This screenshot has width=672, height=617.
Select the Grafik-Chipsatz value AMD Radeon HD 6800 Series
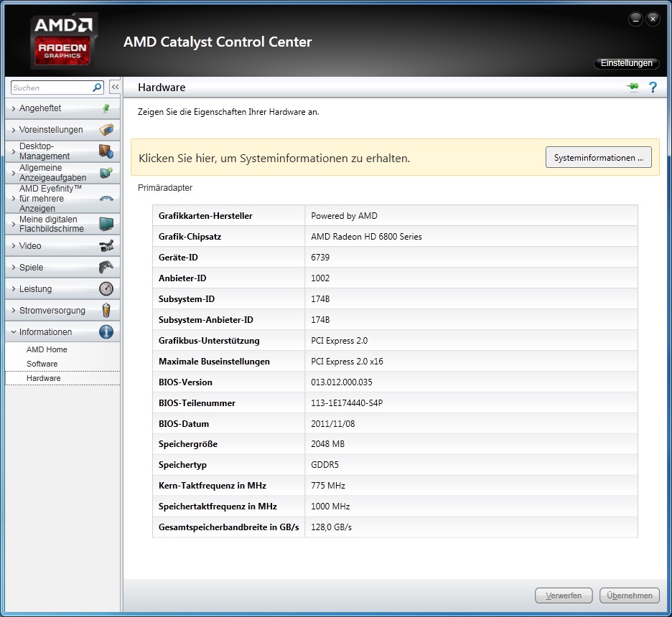[x=366, y=236]
